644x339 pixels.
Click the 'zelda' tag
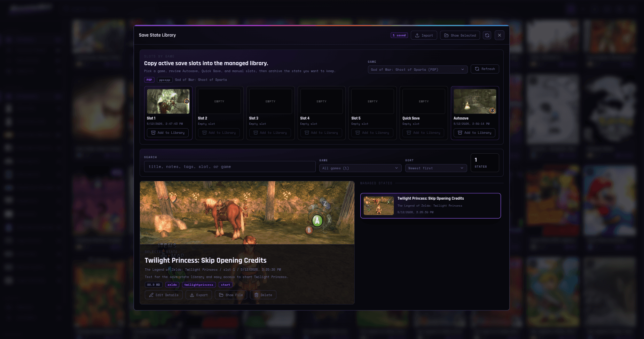coord(172,285)
